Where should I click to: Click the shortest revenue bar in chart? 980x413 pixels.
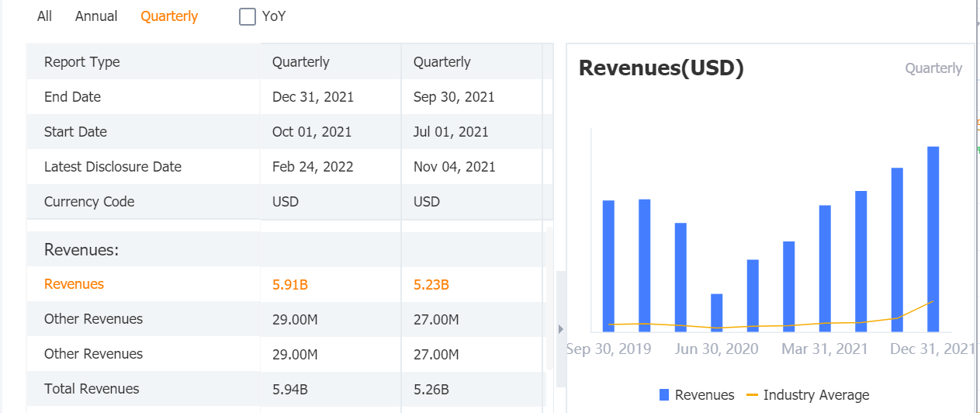click(717, 312)
